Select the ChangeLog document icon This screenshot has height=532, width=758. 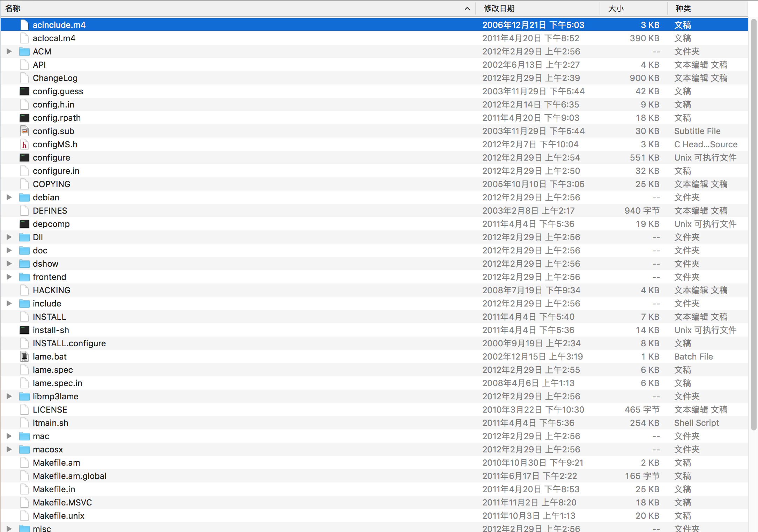pyautogui.click(x=24, y=78)
